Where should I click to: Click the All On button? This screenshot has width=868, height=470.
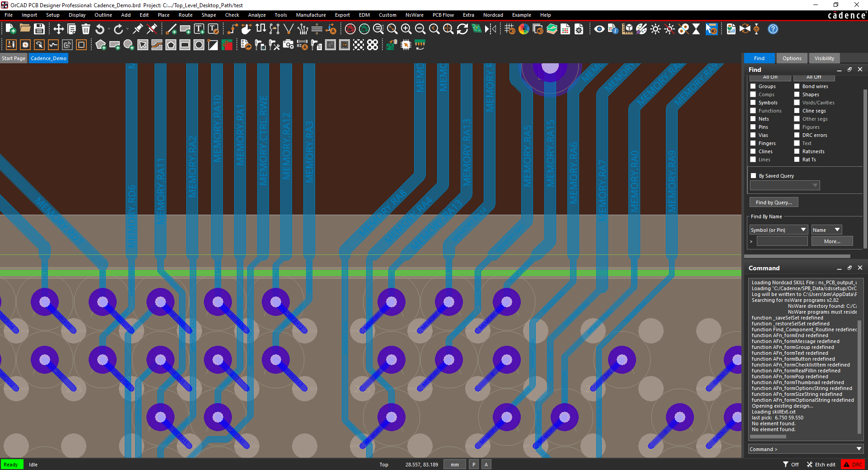[770, 77]
